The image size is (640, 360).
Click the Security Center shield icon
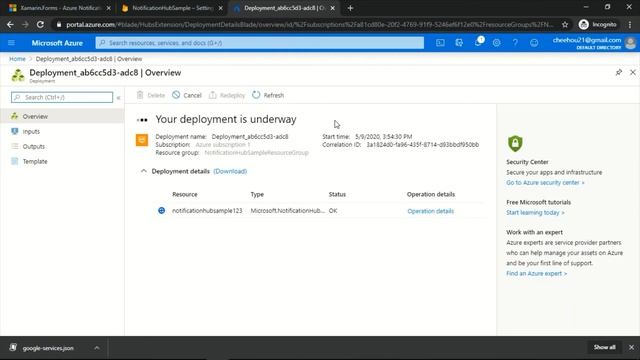click(515, 143)
